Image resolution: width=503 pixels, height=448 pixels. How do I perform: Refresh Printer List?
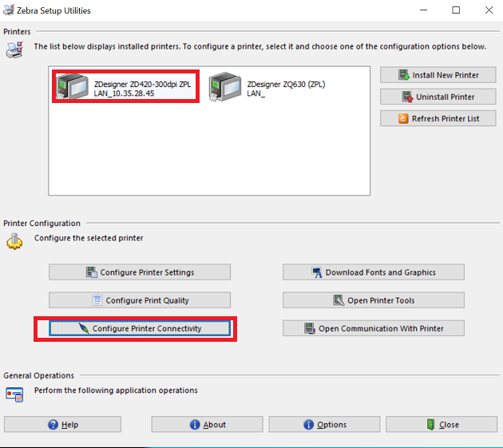438,118
